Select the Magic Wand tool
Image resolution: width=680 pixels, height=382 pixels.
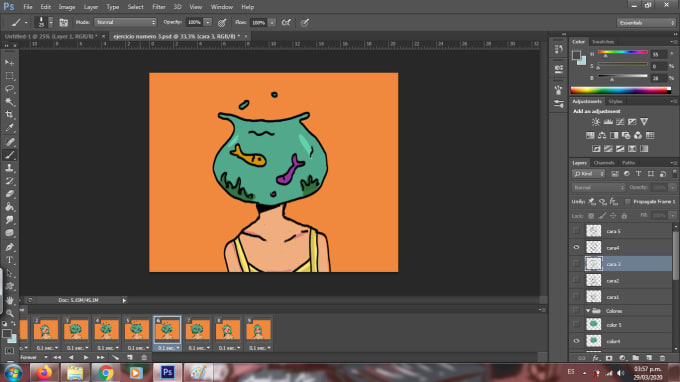coord(10,102)
